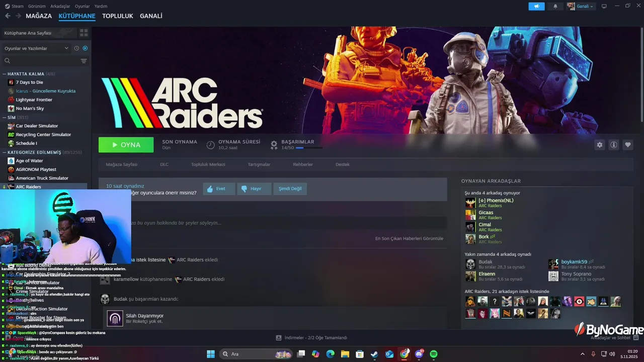Open DLC game tab
The image size is (644, 362).
tap(165, 164)
